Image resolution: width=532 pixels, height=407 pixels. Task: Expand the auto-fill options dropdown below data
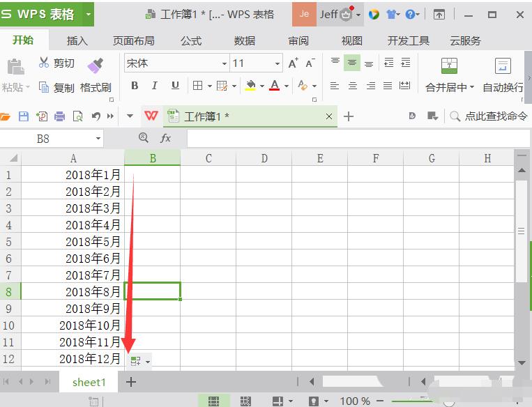(139, 360)
